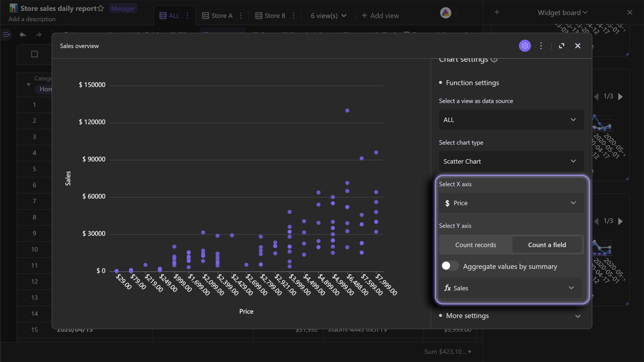This screenshot has height=362, width=644.
Task: Click the undo arrow in toolbar
Action: click(x=23, y=34)
